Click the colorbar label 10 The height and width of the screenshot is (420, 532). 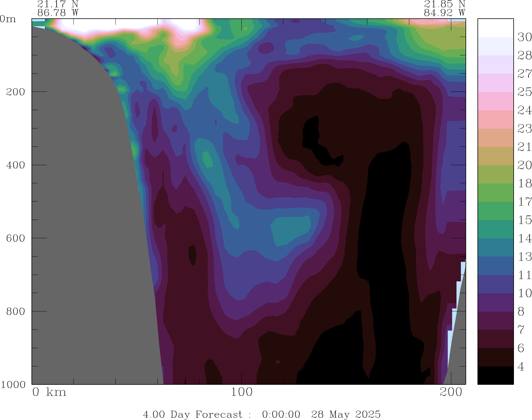(524, 293)
